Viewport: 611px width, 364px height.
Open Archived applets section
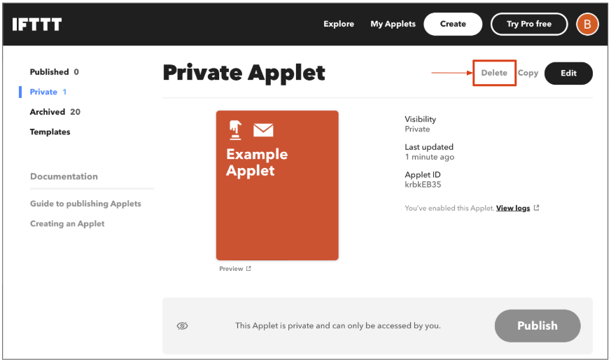coord(55,112)
